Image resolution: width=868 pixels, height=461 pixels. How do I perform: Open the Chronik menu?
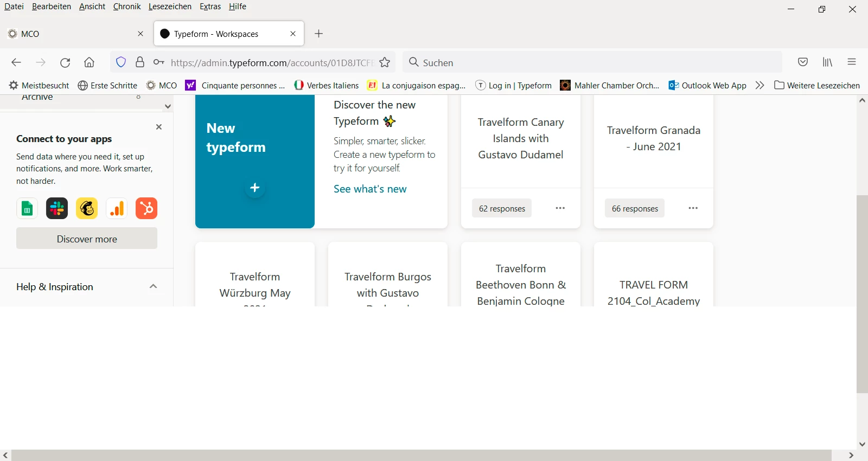pyautogui.click(x=127, y=7)
